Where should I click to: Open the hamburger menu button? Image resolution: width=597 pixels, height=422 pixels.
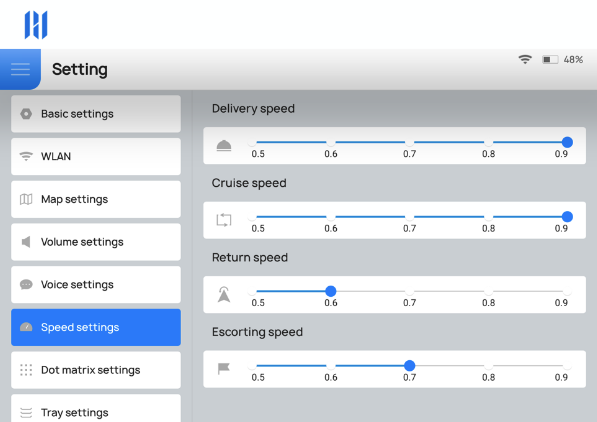[x=20, y=69]
